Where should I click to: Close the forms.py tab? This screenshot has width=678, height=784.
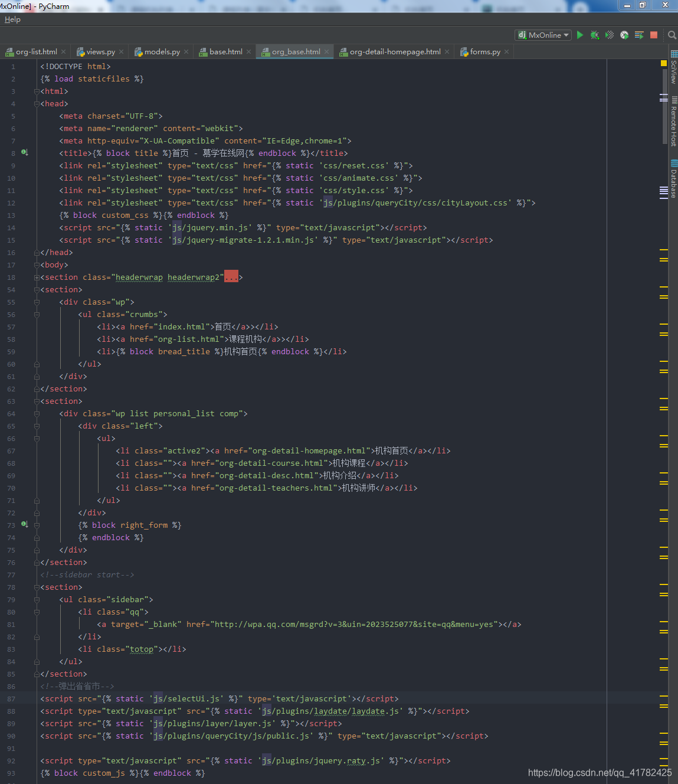pyautogui.click(x=506, y=52)
